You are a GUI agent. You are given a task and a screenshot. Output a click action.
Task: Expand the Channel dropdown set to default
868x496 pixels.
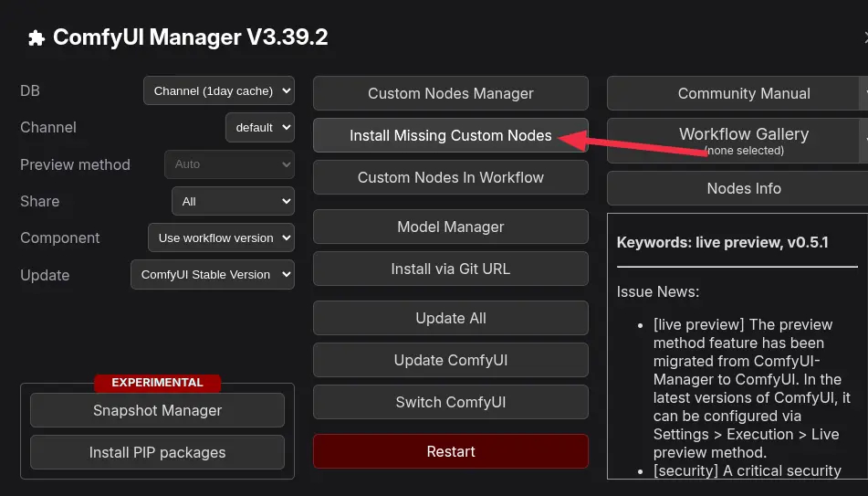pyautogui.click(x=260, y=127)
